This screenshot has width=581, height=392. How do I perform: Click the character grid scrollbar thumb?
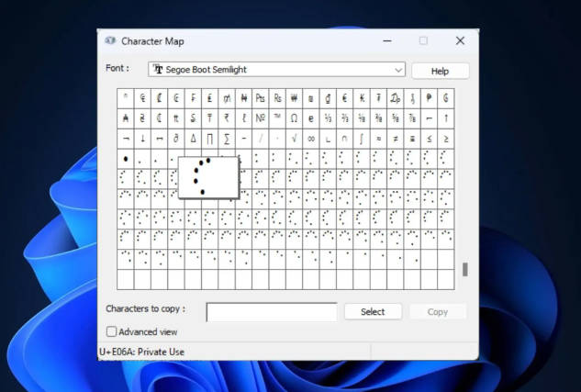click(465, 269)
